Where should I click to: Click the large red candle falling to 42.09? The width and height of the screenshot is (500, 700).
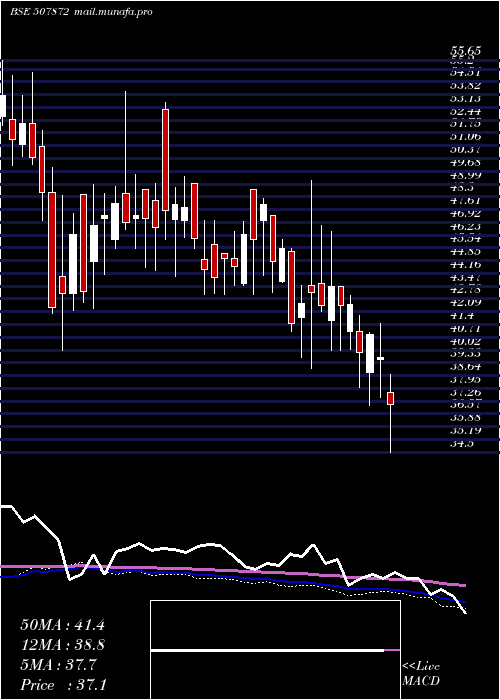click(x=52, y=250)
